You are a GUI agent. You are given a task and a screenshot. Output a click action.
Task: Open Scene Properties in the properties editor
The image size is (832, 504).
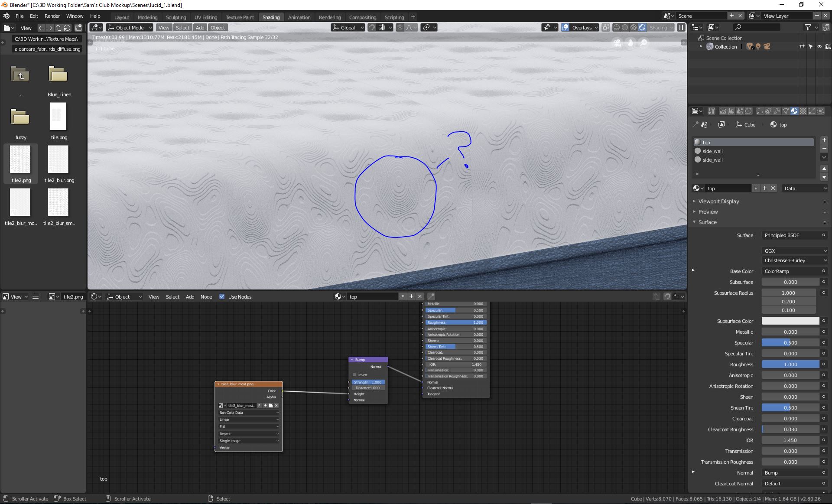(740, 111)
